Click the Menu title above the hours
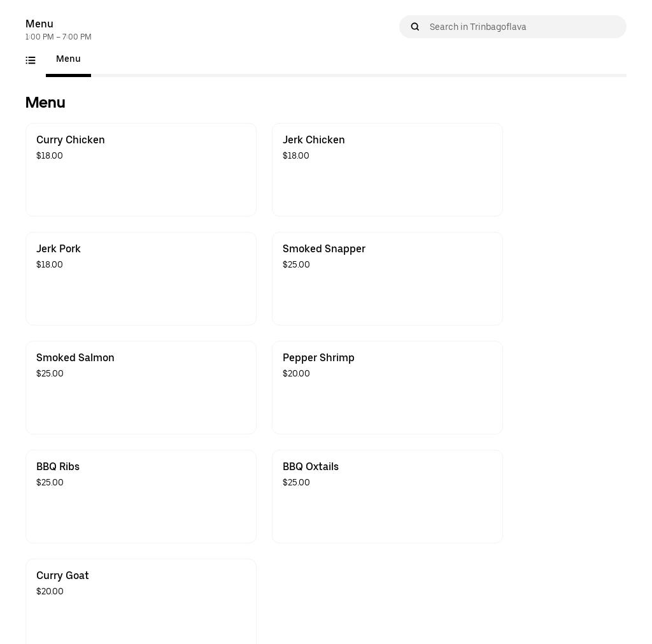 pyautogui.click(x=39, y=24)
